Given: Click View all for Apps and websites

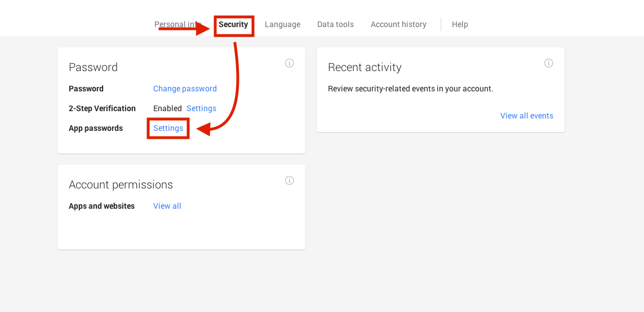Looking at the screenshot, I should coord(167,206).
